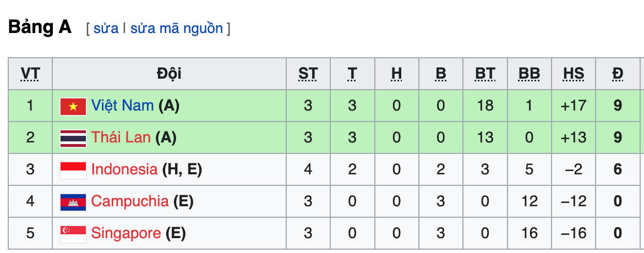Open the Việt Nam team link

(x=122, y=105)
